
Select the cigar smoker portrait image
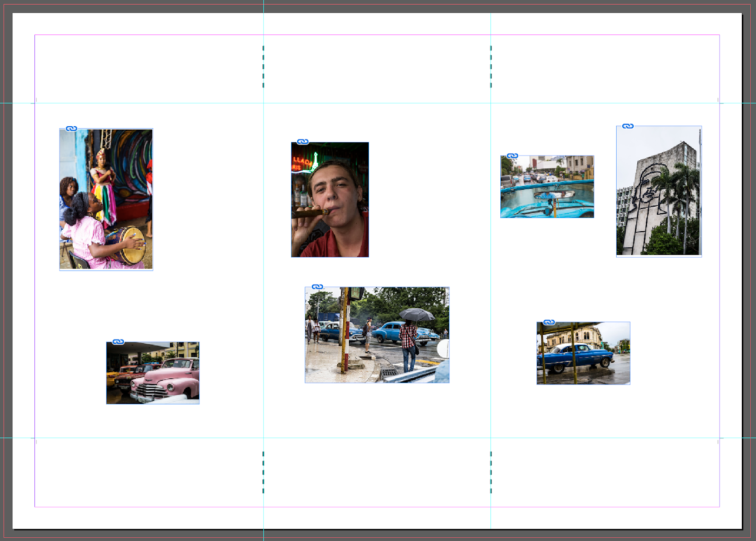coord(330,200)
